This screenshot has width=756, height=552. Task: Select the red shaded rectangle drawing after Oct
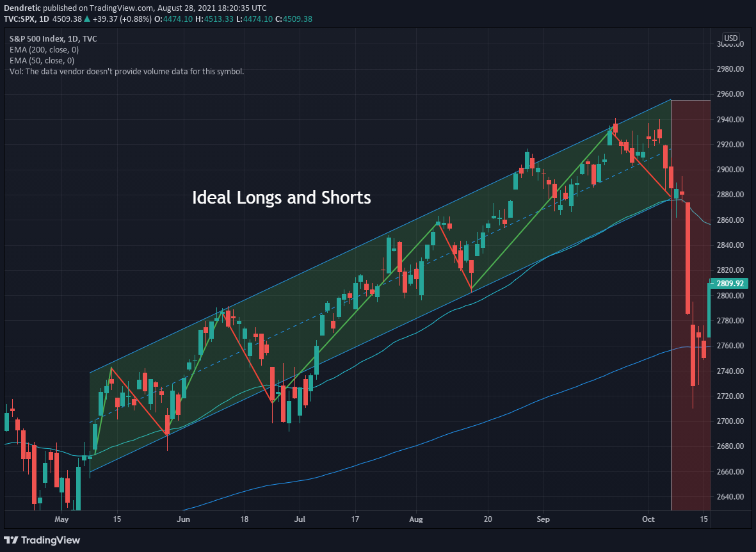pyautogui.click(x=691, y=305)
